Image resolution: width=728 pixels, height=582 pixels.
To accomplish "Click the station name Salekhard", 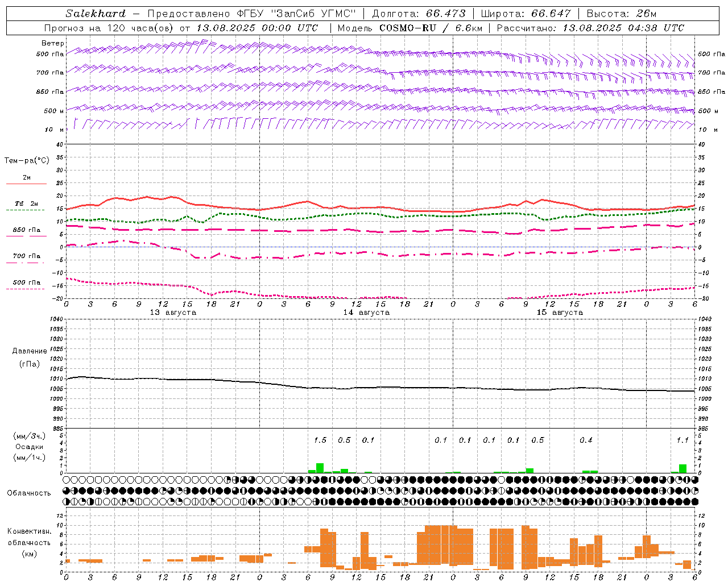I will tap(96, 14).
